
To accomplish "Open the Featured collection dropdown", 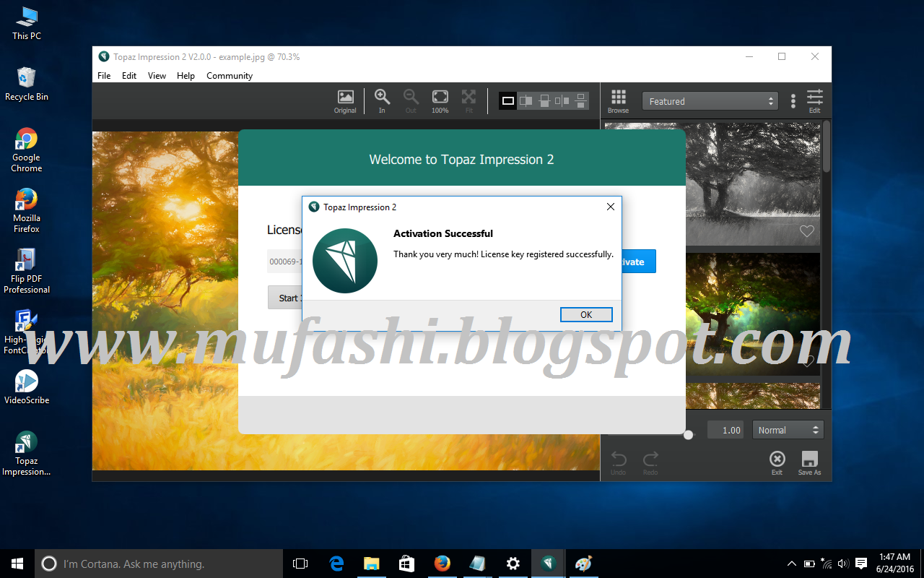I will (710, 101).
